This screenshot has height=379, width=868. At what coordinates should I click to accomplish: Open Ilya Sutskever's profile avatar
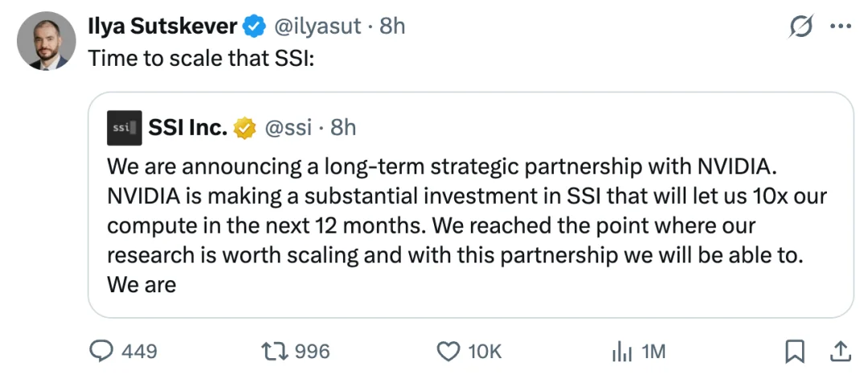(x=46, y=41)
